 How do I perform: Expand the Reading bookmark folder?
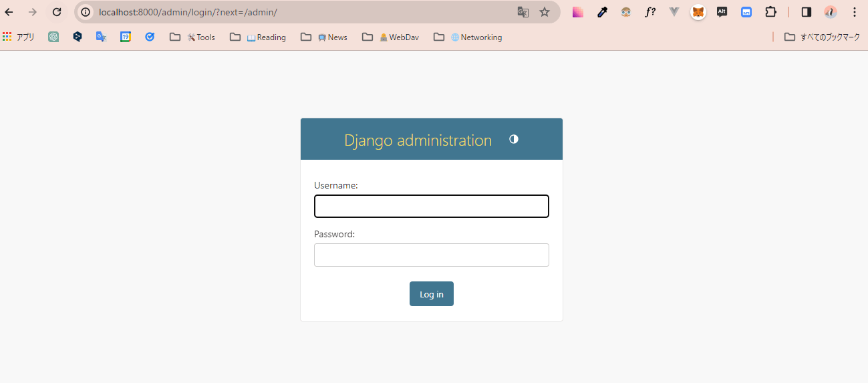click(x=258, y=37)
